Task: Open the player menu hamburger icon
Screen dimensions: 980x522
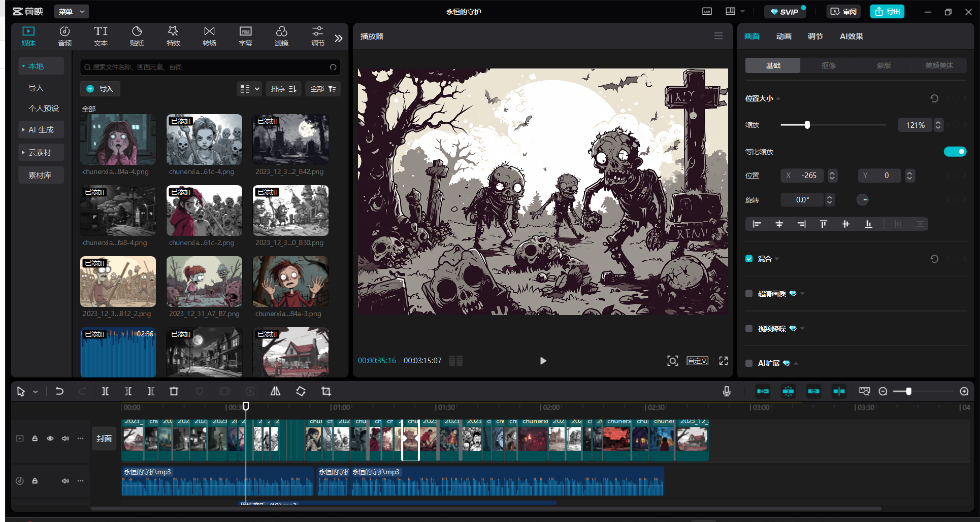Action: tap(718, 36)
